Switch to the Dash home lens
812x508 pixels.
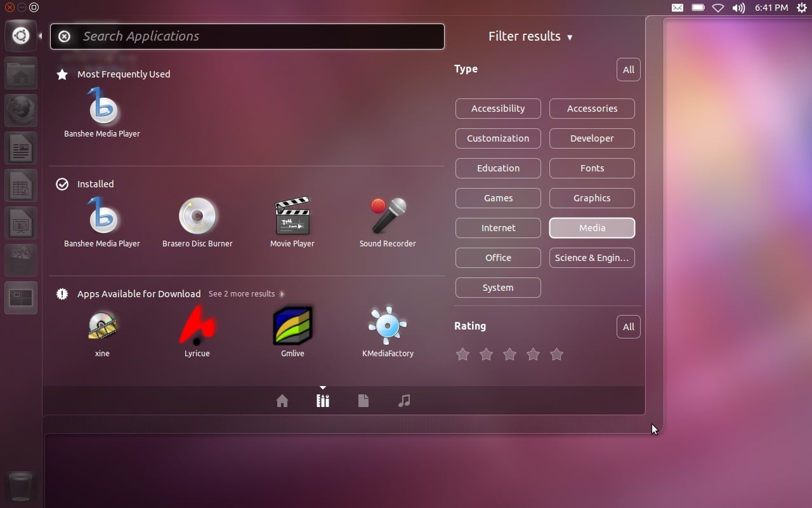[x=282, y=401]
